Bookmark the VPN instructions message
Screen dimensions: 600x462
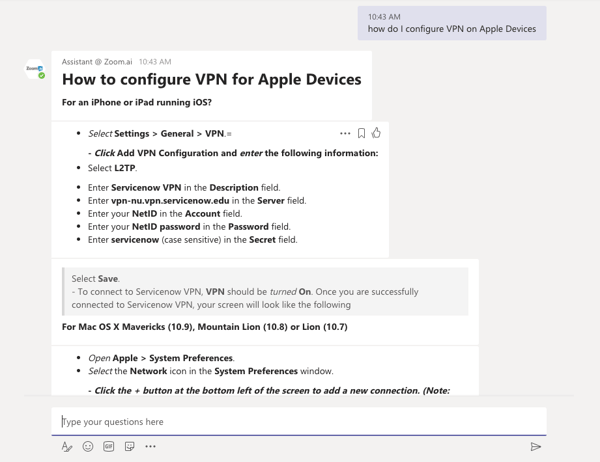point(361,133)
